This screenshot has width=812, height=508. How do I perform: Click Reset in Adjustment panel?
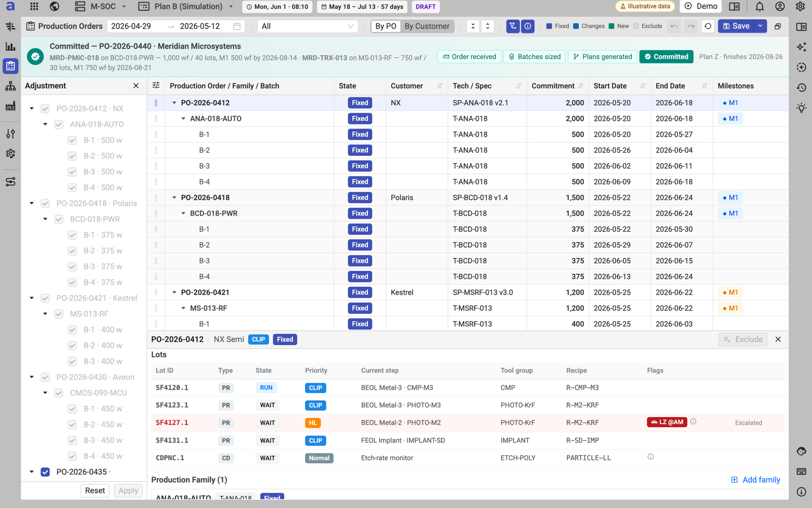click(95, 490)
